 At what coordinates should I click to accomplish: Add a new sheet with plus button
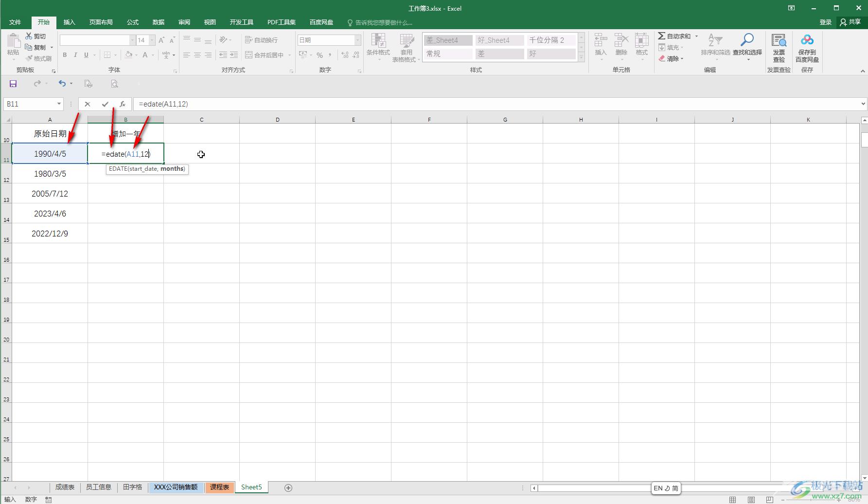point(288,487)
